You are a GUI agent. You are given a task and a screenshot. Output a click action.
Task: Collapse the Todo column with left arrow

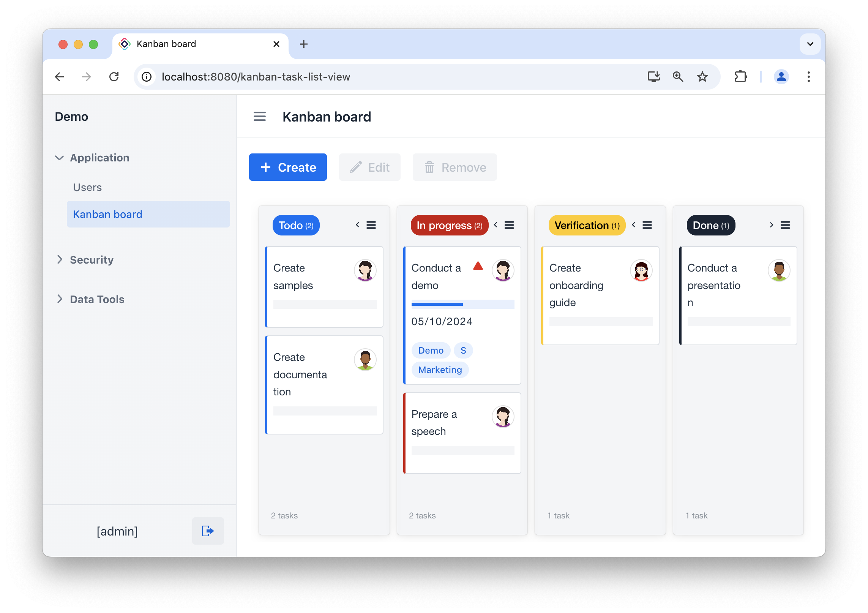coord(358,225)
